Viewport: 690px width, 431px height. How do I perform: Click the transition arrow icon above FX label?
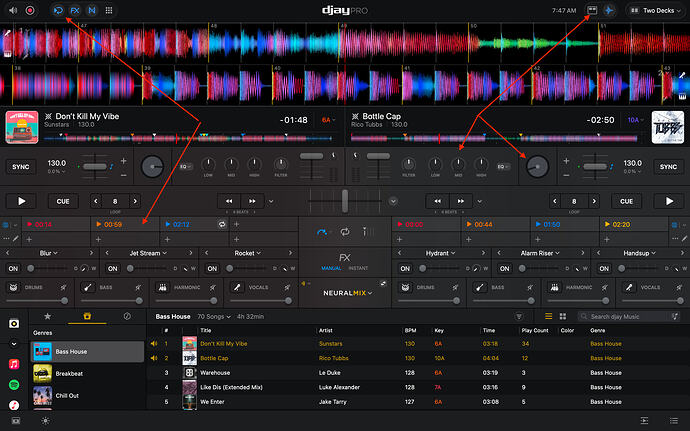click(322, 232)
